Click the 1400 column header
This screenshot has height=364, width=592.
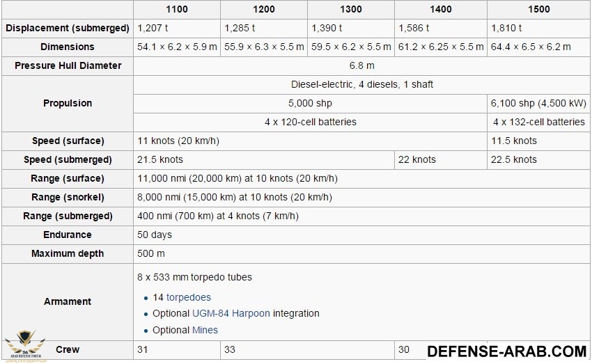[x=440, y=10]
